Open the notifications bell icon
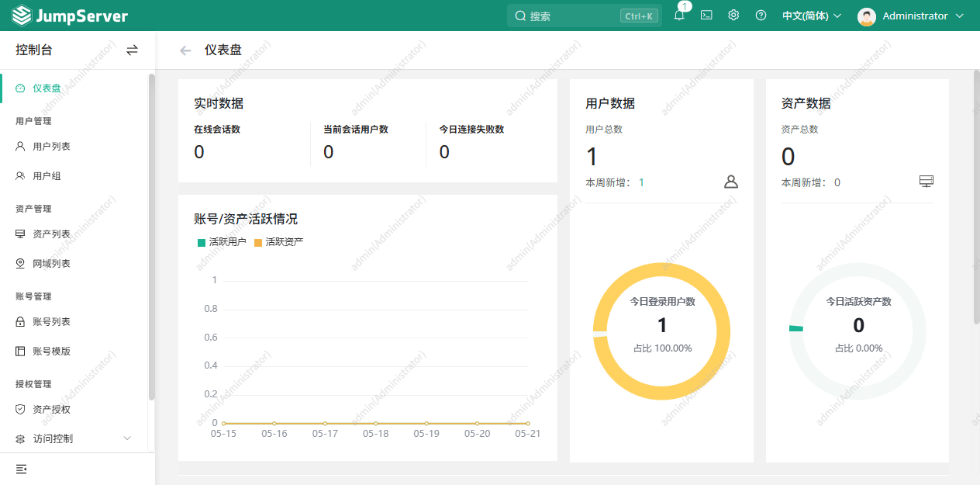The image size is (980, 485). (679, 16)
